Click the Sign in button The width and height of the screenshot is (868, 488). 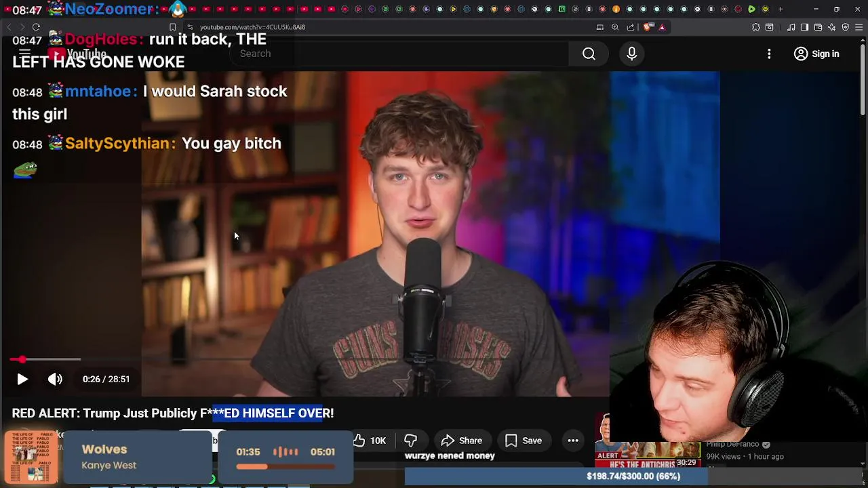pos(816,54)
